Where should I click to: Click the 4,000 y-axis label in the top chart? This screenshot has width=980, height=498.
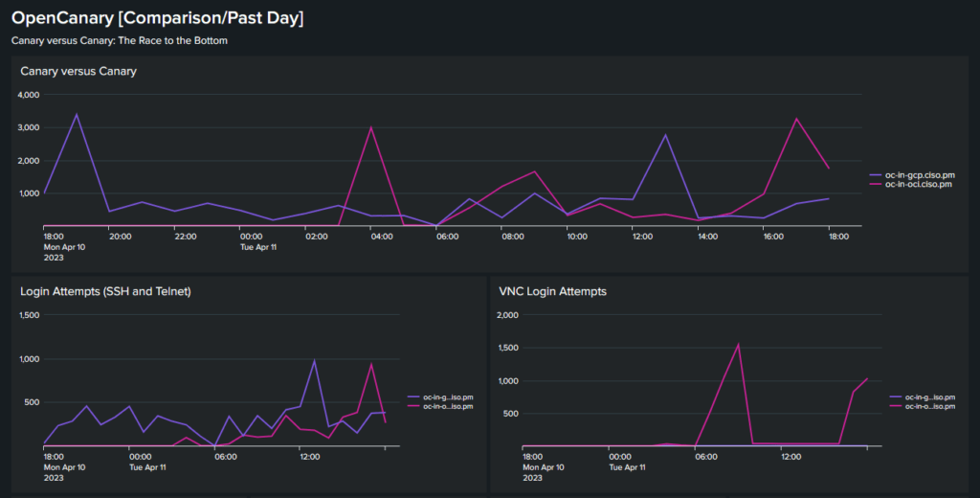(29, 95)
